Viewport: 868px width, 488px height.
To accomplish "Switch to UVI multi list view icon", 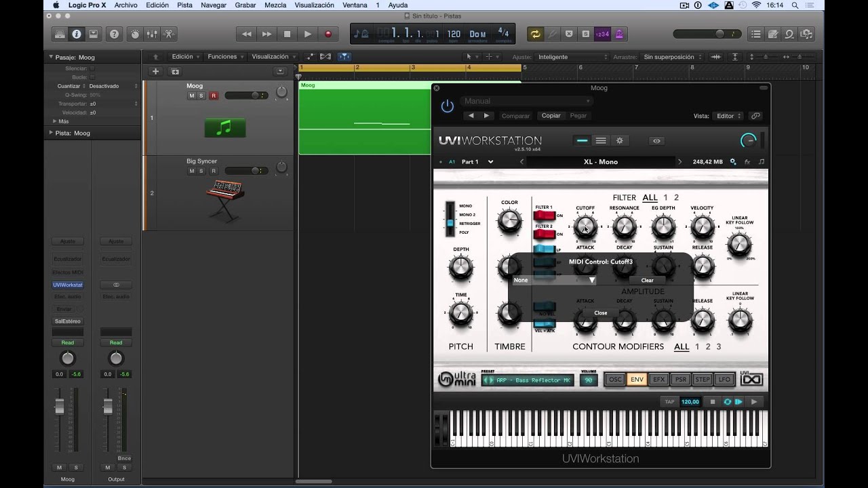I will [601, 140].
